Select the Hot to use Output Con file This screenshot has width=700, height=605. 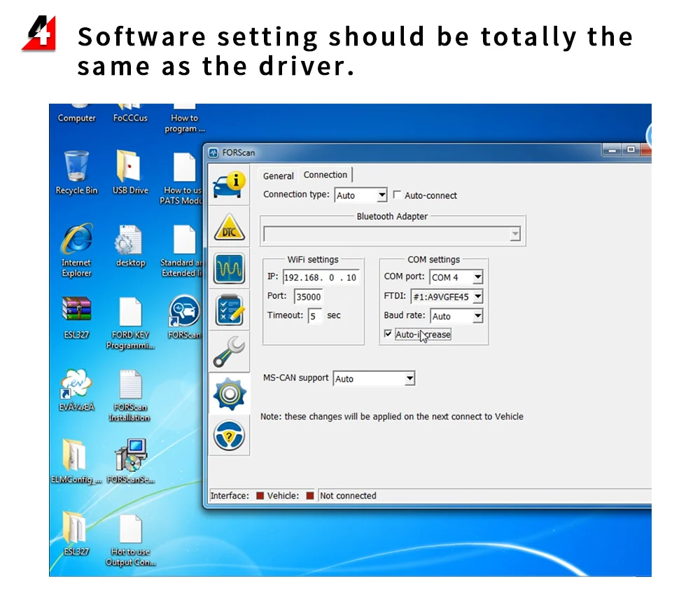click(x=130, y=541)
